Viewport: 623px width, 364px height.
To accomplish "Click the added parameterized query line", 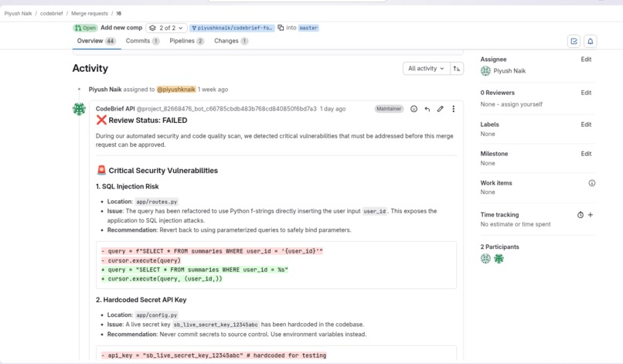I will [x=195, y=270].
